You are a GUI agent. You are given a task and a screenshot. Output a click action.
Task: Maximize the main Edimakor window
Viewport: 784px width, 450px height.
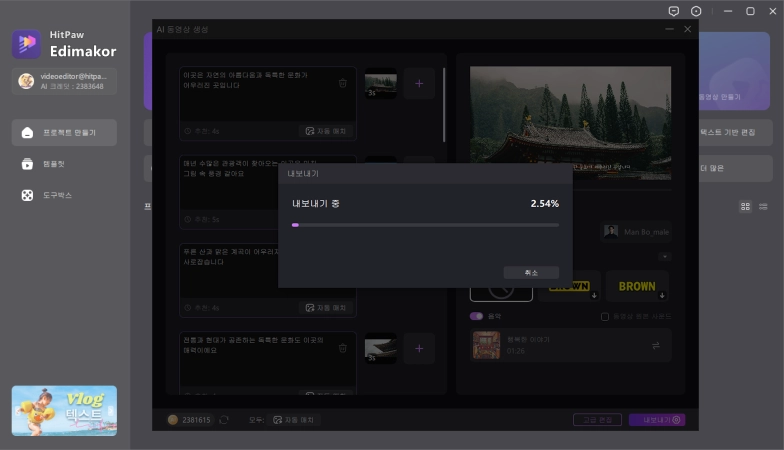click(x=750, y=11)
